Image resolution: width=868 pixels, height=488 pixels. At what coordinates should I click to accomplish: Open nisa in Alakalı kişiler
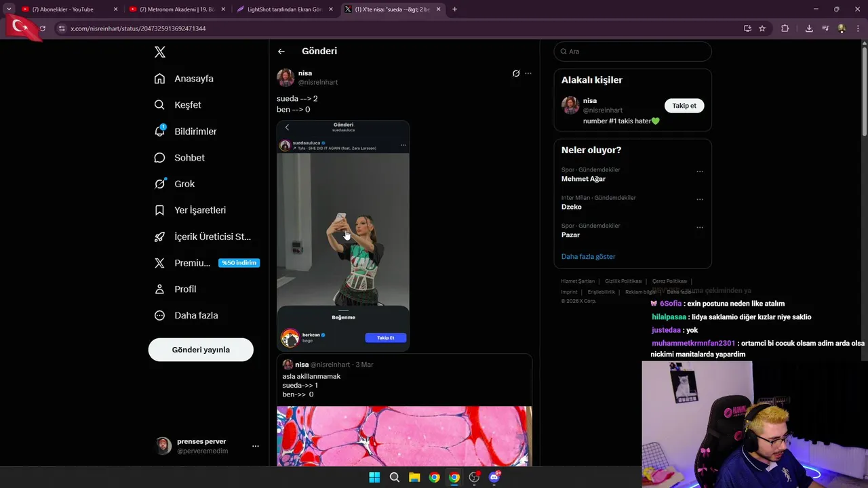[590, 100]
